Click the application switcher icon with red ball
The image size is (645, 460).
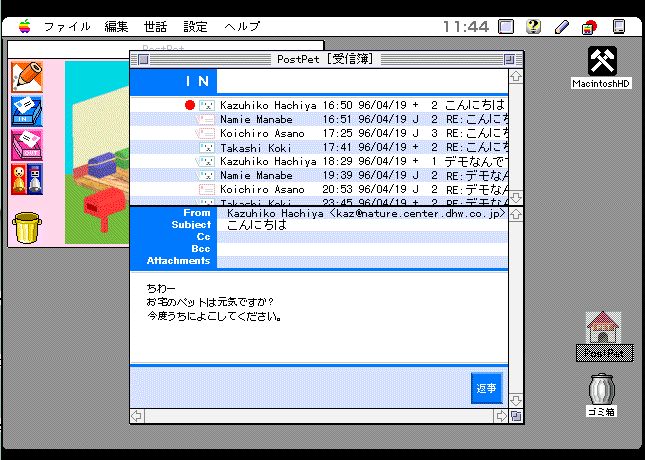pyautogui.click(x=589, y=27)
